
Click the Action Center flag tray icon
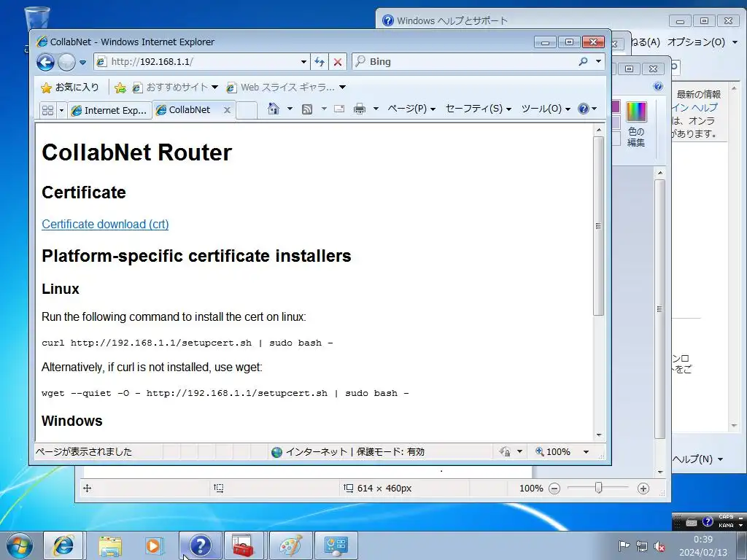[624, 545]
